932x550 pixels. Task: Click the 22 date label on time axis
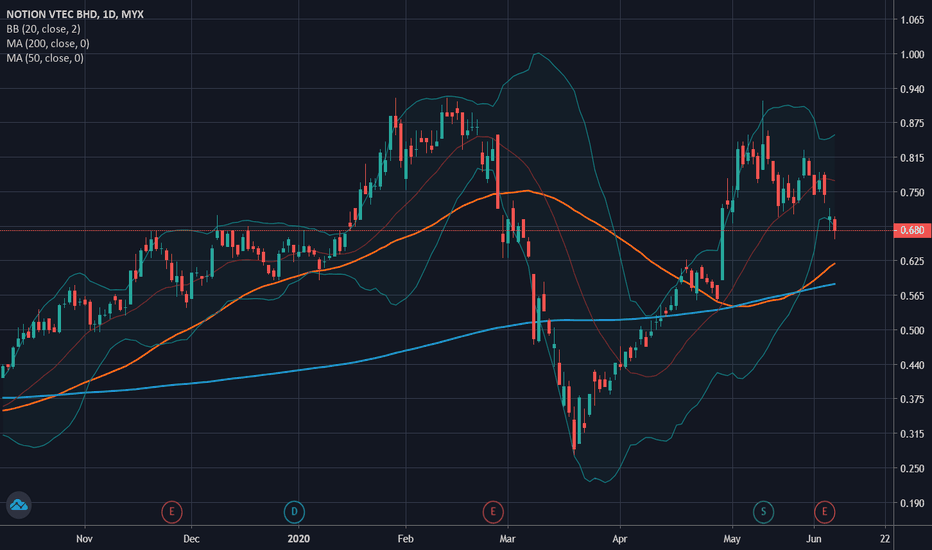coord(885,539)
